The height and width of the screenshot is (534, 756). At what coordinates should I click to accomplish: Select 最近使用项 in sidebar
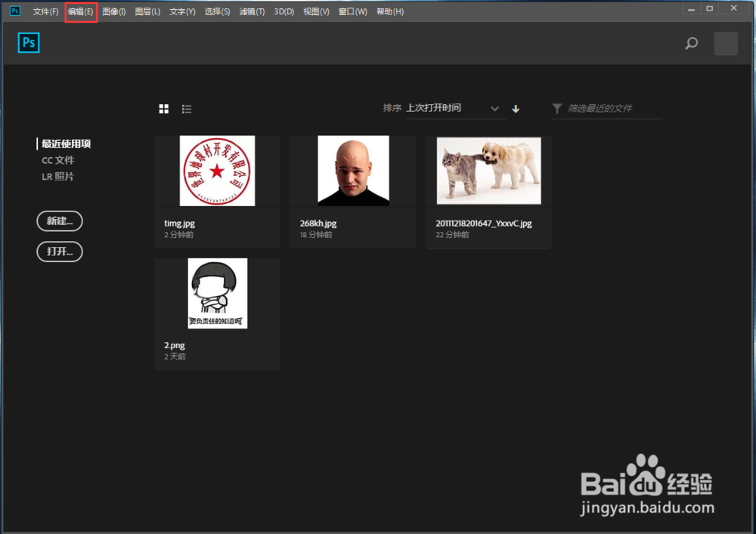click(66, 144)
